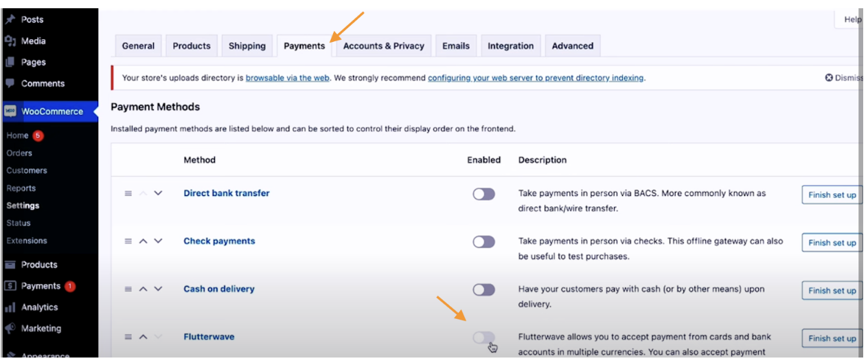
Task: Click the Media icon in sidebar
Action: (x=10, y=41)
